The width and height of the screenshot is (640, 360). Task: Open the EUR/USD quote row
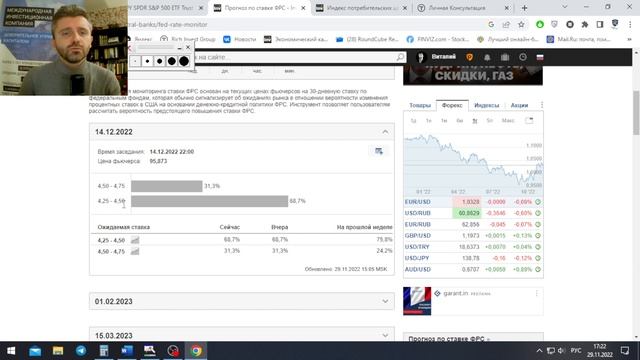click(473, 202)
